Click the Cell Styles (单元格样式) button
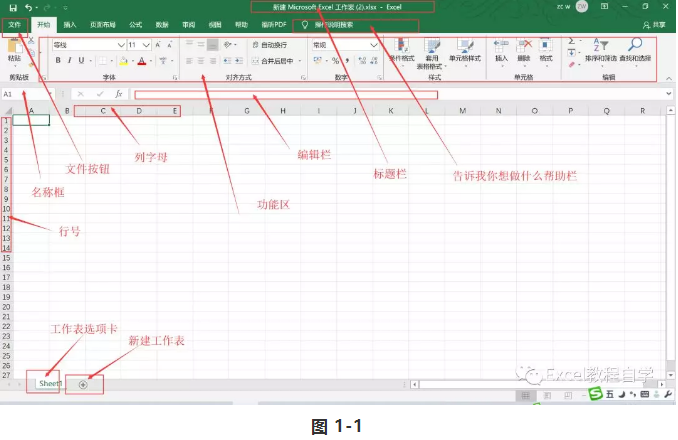The image size is (678, 440). [x=465, y=51]
